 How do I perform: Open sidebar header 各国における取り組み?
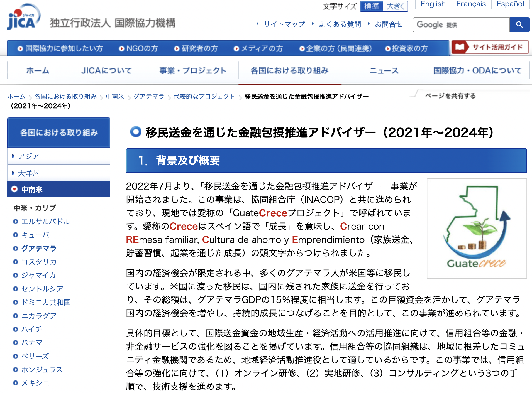pos(59,132)
